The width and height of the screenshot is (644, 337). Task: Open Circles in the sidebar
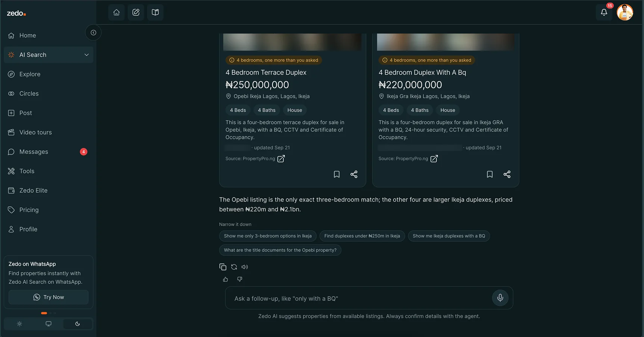[x=49, y=94]
